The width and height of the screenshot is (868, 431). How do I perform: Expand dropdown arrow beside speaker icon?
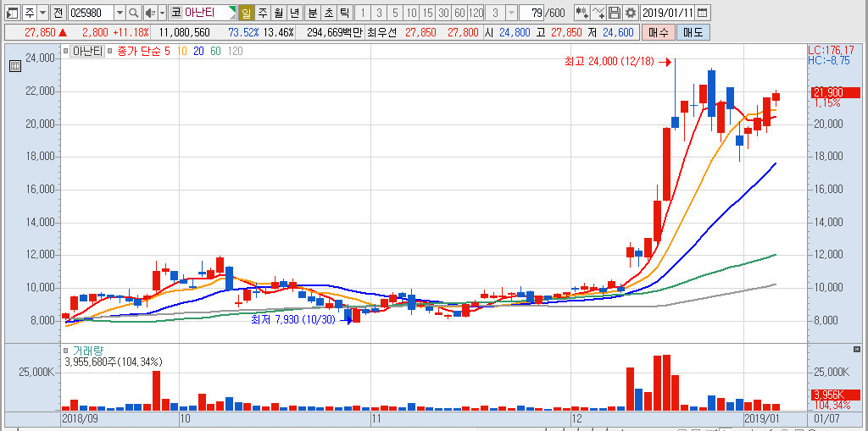pos(162,12)
